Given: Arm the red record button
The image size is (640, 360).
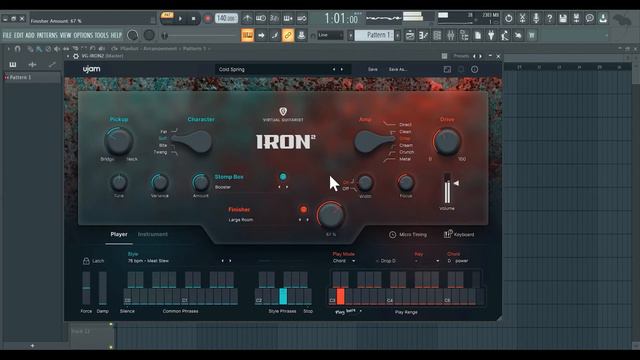Looking at the screenshot, I should [x=207, y=19].
